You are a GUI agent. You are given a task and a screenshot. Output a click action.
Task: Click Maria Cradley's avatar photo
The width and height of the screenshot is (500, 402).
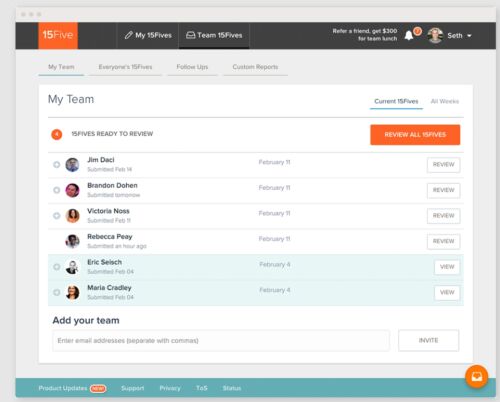click(72, 292)
